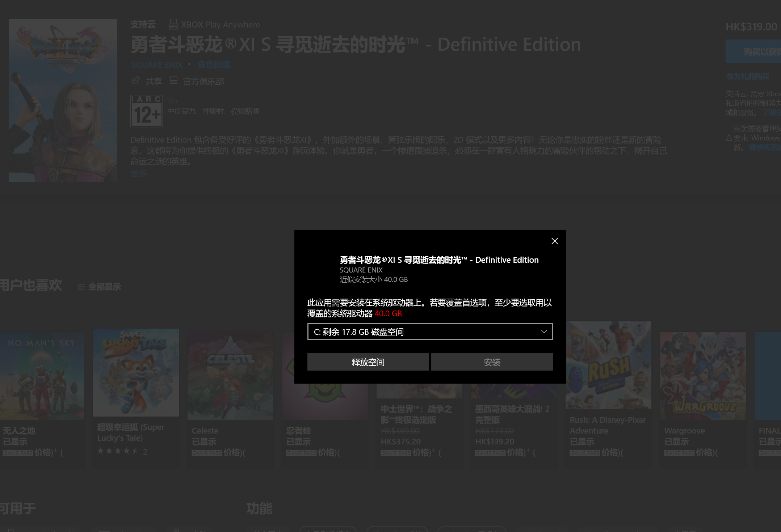The height and width of the screenshot is (532, 781).
Task: Open SQUARE ENIX publisher link
Action: [x=157, y=65]
